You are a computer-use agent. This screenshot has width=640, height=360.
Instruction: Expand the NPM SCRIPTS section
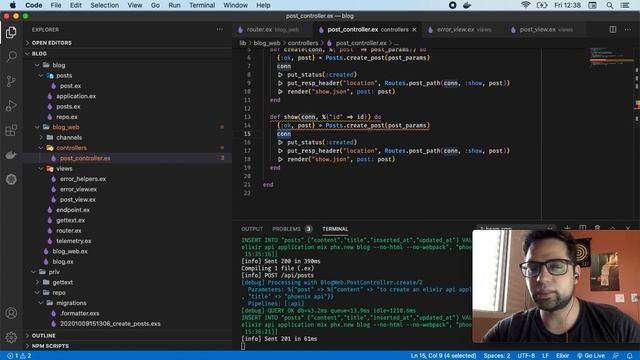(50, 346)
